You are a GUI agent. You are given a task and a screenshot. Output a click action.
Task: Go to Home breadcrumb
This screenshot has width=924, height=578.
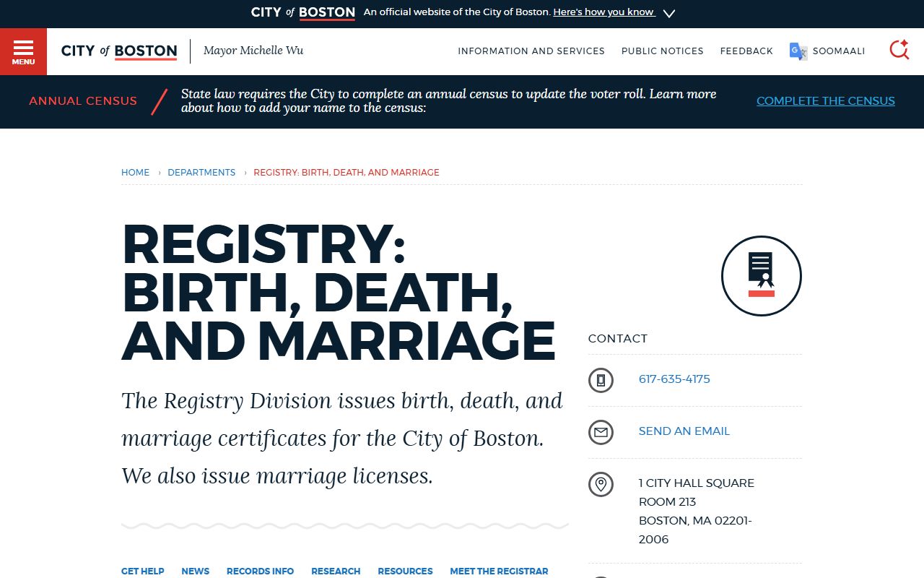pyautogui.click(x=135, y=173)
